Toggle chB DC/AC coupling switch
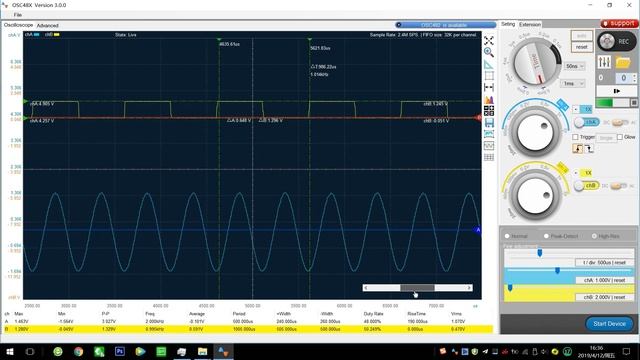 tap(619, 186)
